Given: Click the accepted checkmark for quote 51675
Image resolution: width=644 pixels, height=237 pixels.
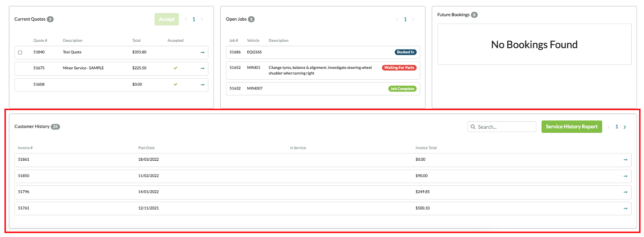Looking at the screenshot, I should [x=176, y=68].
